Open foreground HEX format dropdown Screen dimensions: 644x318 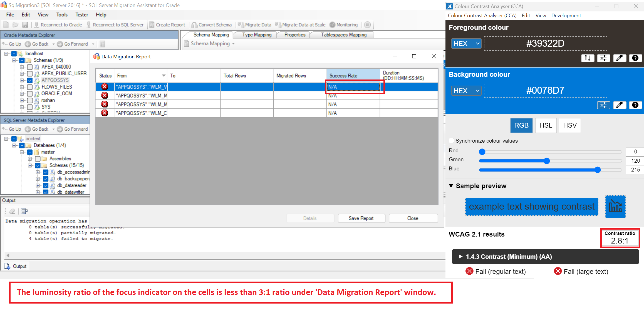click(466, 44)
